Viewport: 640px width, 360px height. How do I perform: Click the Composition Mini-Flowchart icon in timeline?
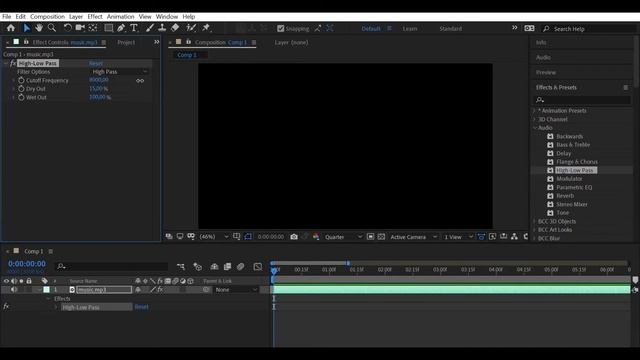pos(181,267)
